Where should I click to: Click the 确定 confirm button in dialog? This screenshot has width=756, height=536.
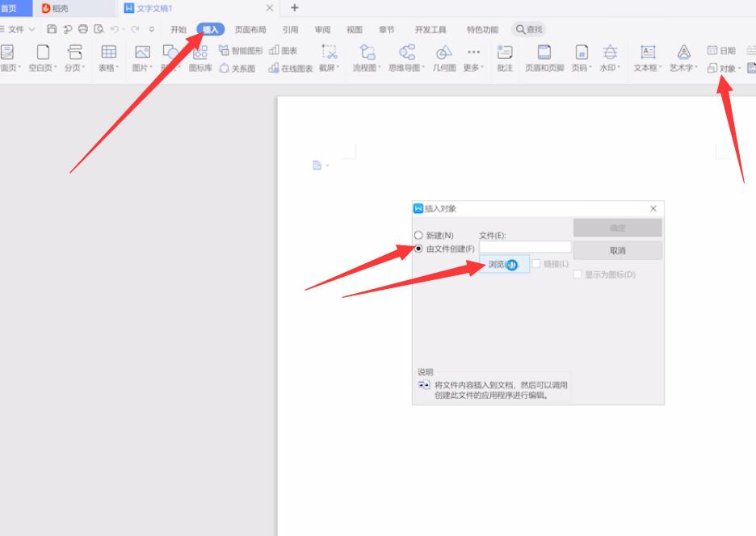point(618,228)
